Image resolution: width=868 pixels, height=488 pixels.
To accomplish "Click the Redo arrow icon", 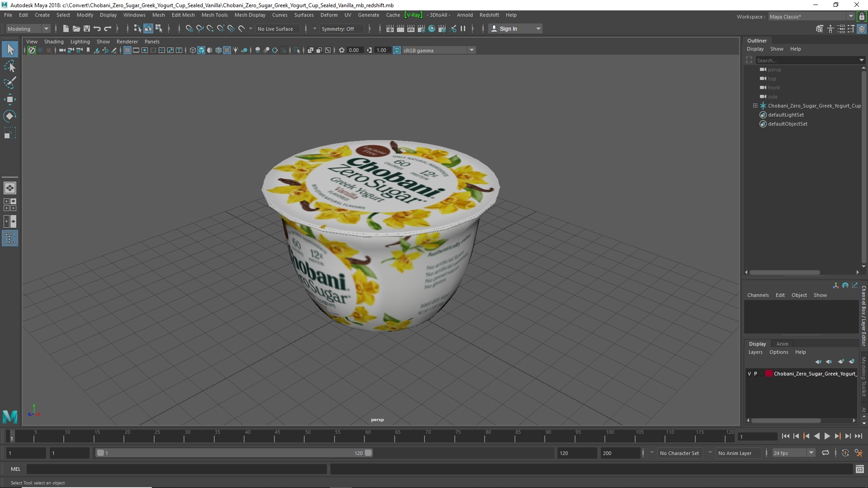I will tap(108, 28).
